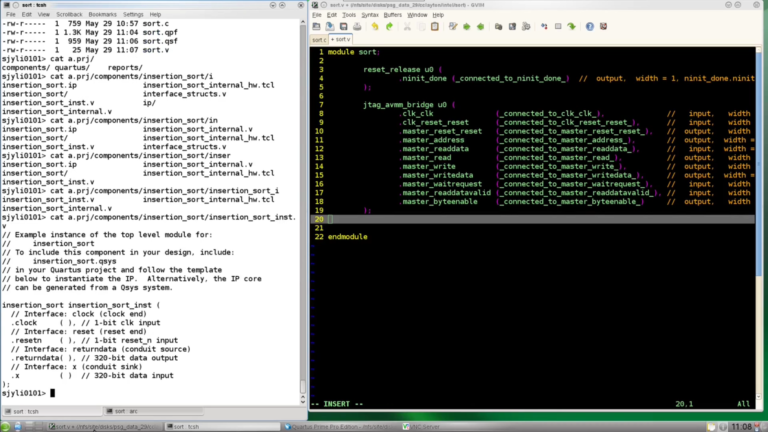
Task: Open the terminal File menu
Action: pyautogui.click(x=11, y=15)
